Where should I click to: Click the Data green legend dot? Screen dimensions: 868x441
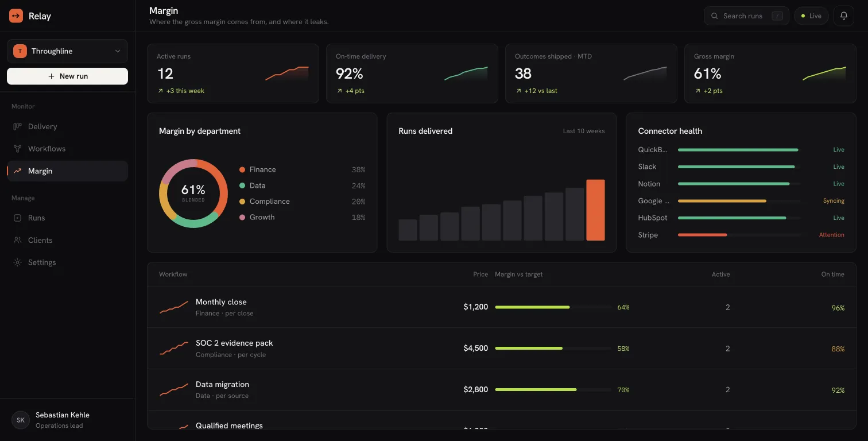[242, 185]
